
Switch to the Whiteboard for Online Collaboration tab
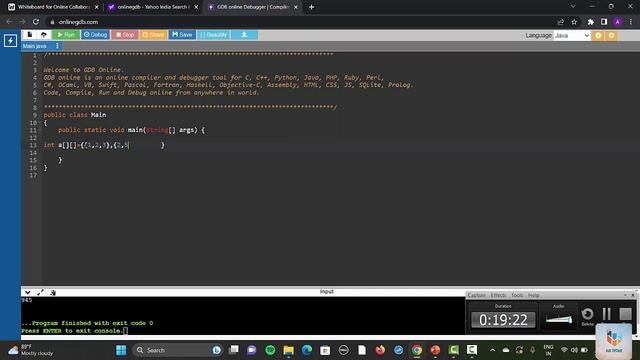tap(53, 7)
